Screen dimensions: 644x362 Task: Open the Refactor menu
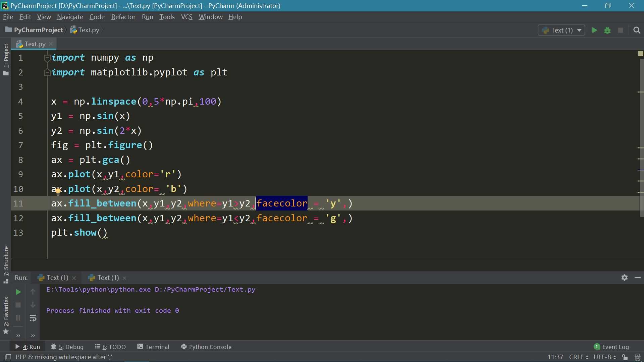tap(123, 17)
